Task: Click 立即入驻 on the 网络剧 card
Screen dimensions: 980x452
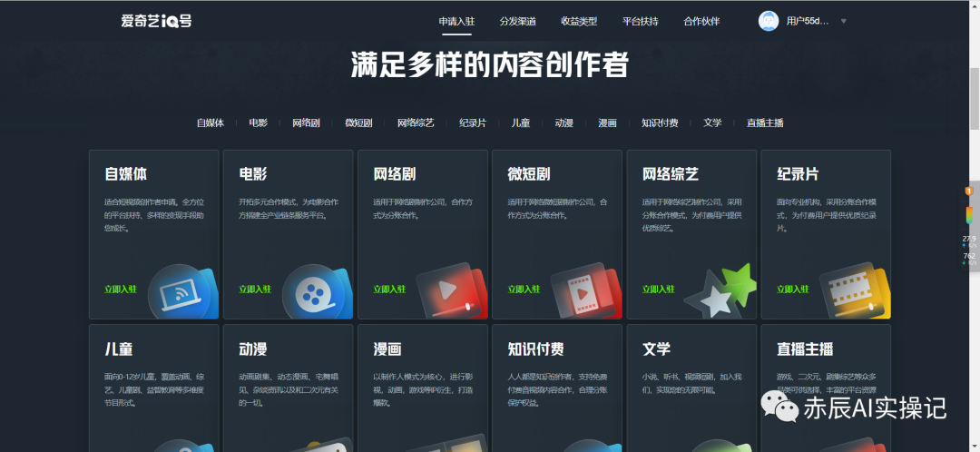Action: (389, 290)
